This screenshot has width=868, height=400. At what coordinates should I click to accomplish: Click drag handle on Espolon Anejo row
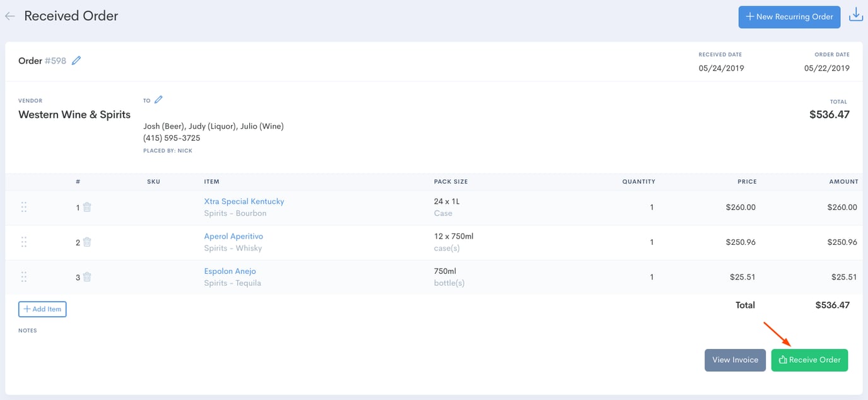coord(24,276)
